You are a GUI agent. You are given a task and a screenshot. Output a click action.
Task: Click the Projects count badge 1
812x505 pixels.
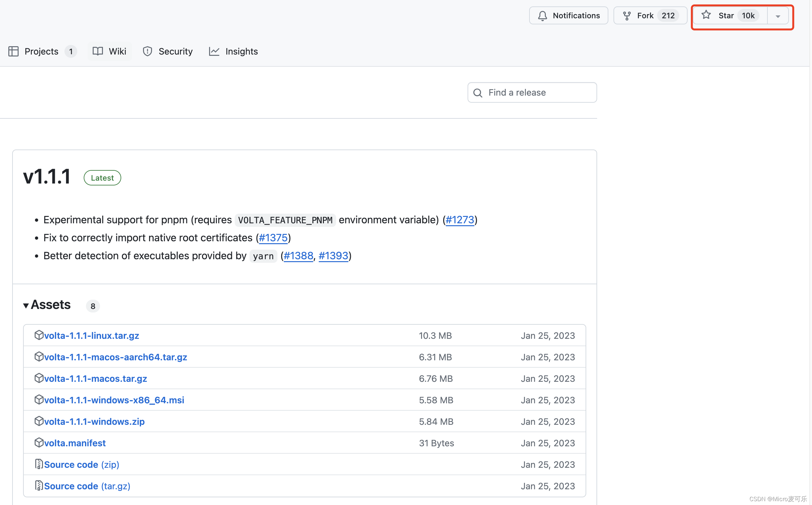coord(71,51)
